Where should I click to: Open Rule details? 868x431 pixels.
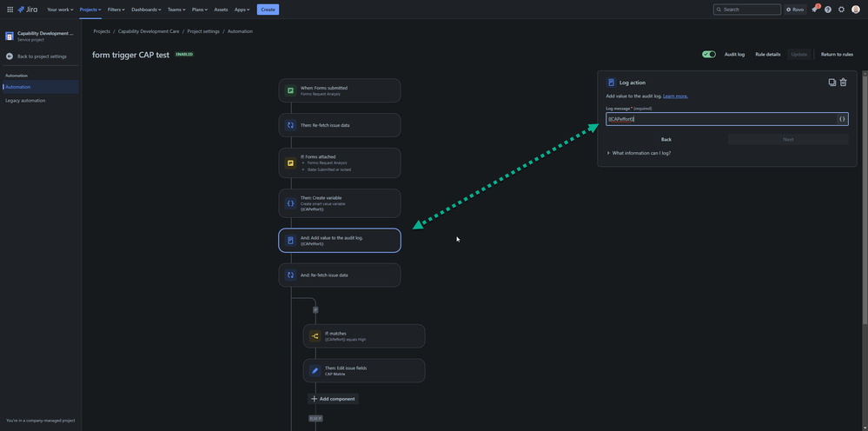click(x=768, y=54)
